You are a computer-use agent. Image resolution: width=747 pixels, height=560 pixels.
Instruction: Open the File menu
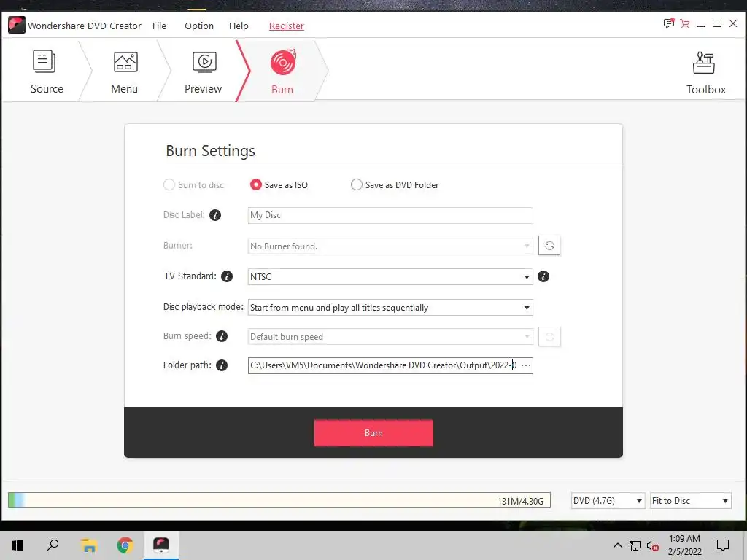click(159, 26)
